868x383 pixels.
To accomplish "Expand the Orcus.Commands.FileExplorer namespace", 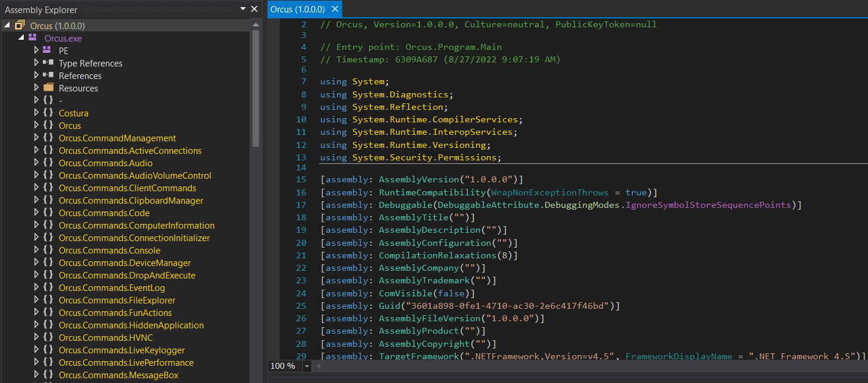I will [36, 300].
